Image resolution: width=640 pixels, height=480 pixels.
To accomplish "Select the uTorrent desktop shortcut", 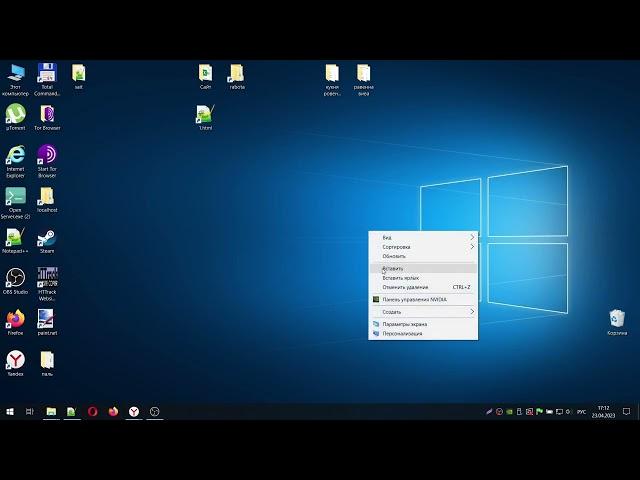I will point(16,118).
